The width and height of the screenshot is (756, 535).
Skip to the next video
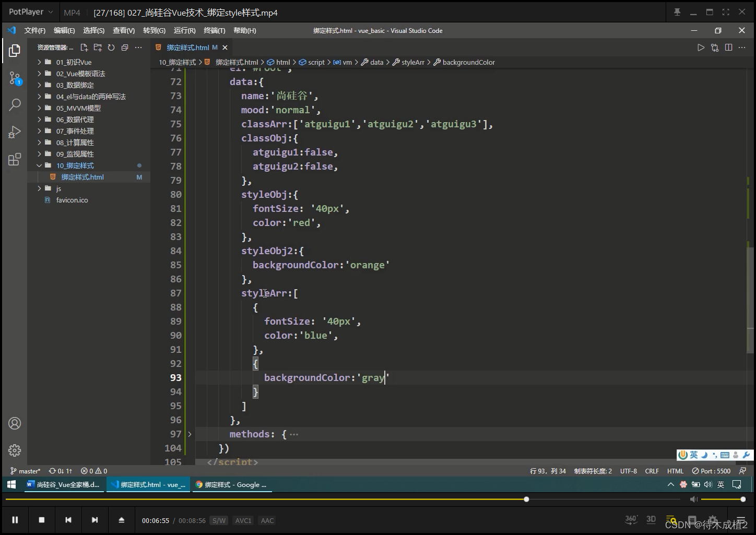click(95, 520)
